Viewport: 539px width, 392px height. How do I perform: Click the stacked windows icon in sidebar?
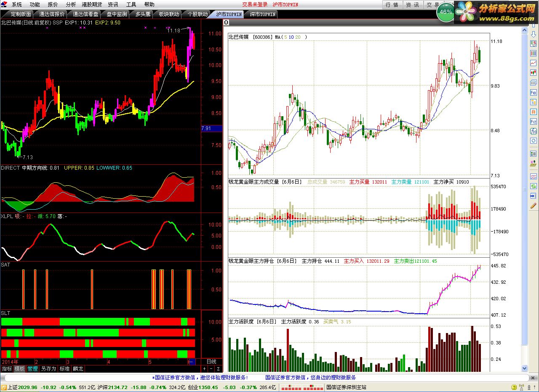533,83
